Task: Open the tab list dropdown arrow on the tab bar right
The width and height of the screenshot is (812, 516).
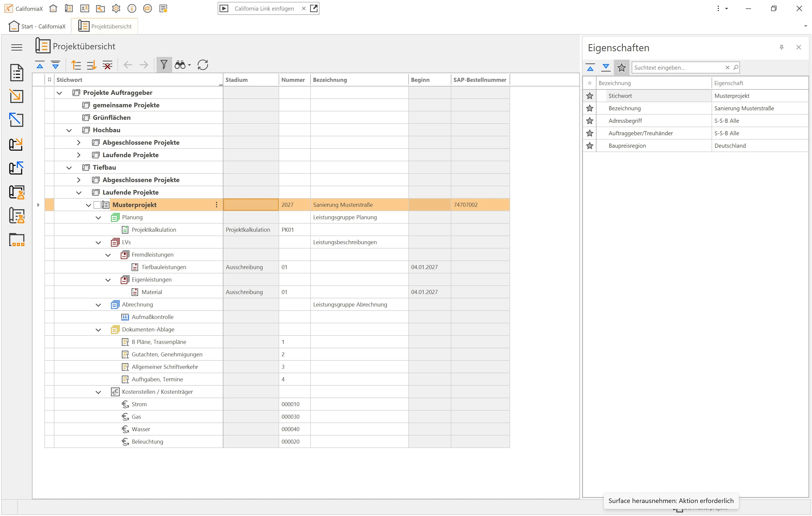Action: [x=805, y=26]
